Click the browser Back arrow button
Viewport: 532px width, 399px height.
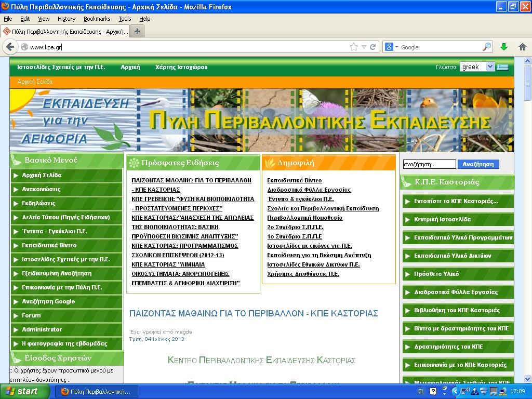(10, 47)
